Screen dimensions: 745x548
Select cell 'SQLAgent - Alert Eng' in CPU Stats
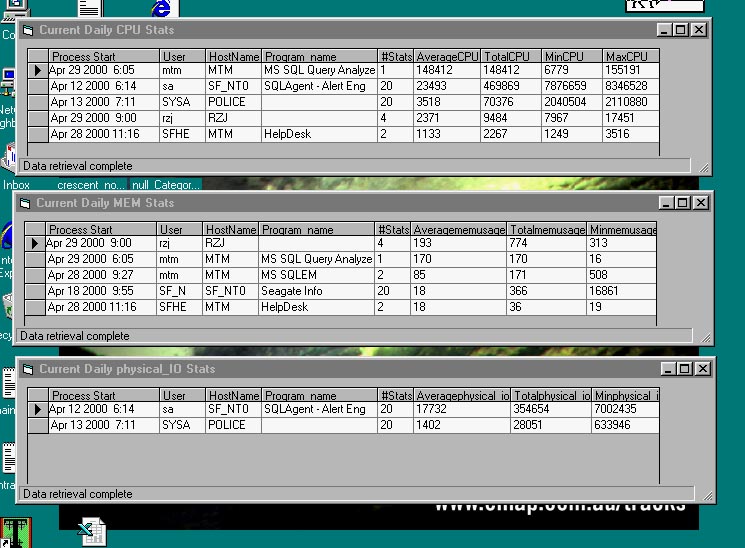pos(319,87)
